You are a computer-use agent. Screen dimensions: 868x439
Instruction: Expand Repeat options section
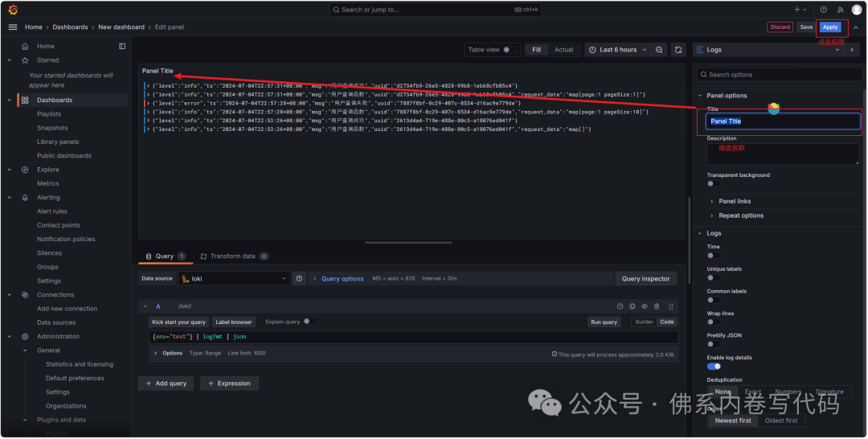click(x=741, y=215)
